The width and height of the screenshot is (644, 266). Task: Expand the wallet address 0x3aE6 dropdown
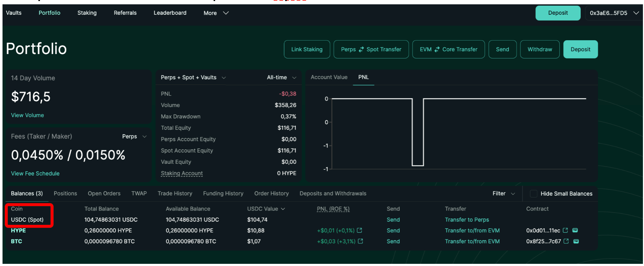click(x=614, y=13)
